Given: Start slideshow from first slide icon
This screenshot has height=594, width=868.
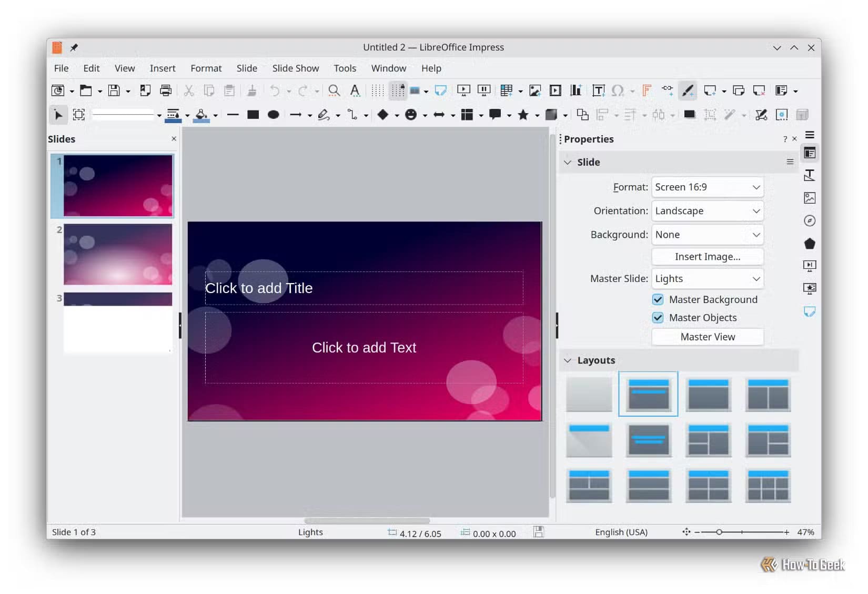Looking at the screenshot, I should pos(463,90).
